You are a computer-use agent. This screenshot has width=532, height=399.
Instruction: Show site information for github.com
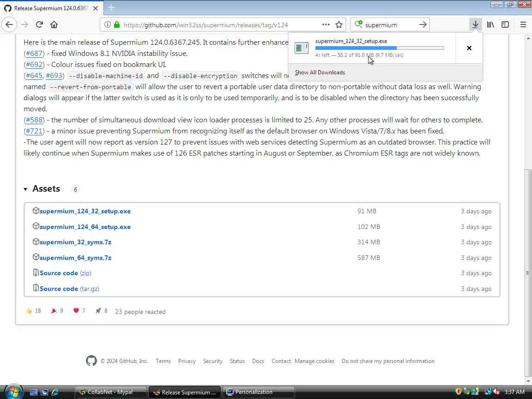[x=107, y=25]
